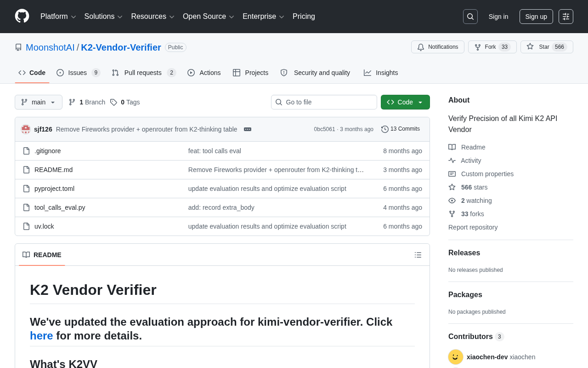Open the Packages heading link
588x368 pixels.
(x=465, y=295)
